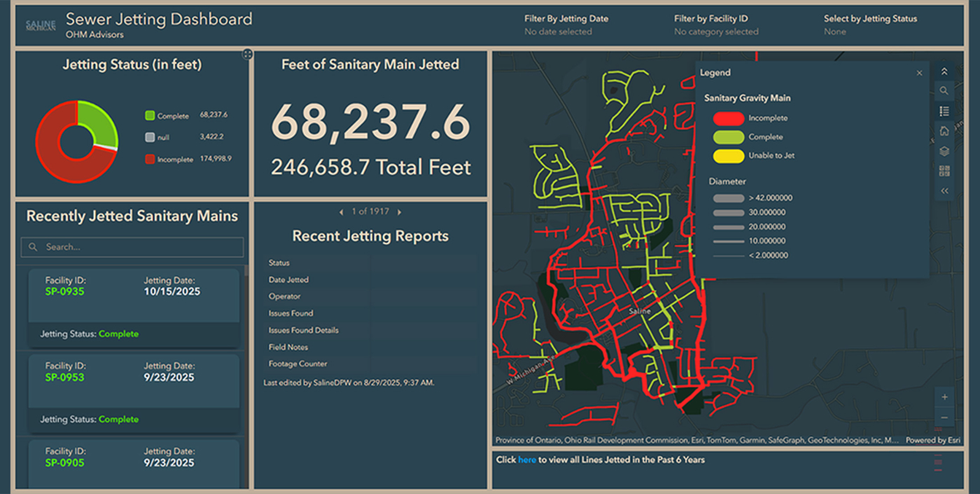
Task: Click the Saline city label on map
Action: [638, 310]
